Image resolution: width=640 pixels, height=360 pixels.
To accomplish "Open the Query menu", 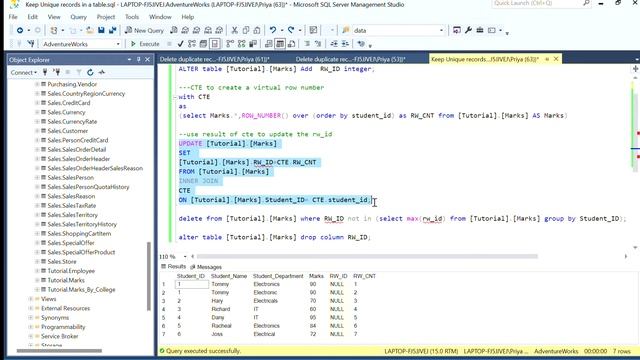I will point(78,17).
